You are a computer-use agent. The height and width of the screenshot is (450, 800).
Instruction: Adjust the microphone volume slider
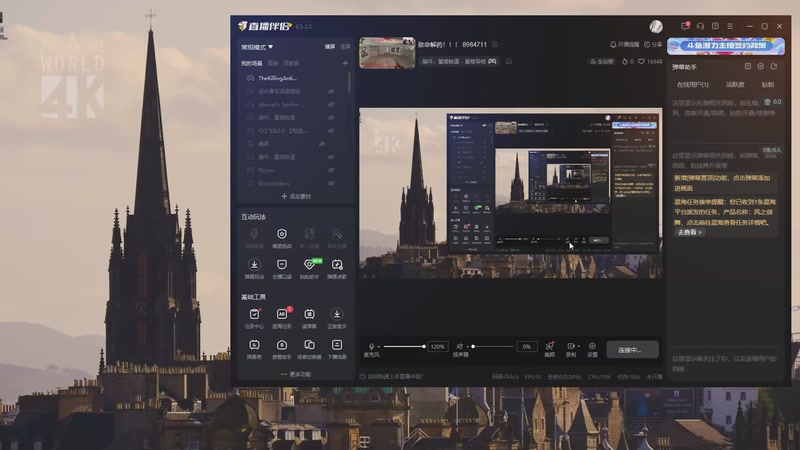click(404, 346)
